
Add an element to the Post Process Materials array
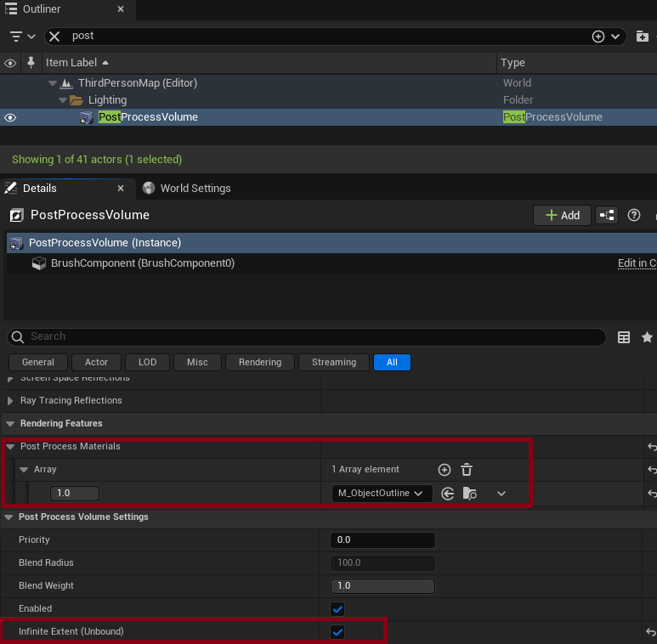444,469
